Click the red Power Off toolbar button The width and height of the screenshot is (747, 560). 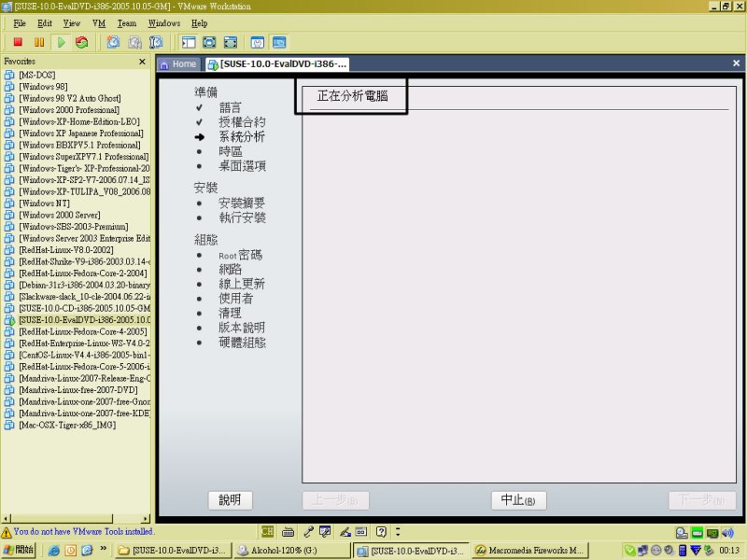[x=18, y=42]
